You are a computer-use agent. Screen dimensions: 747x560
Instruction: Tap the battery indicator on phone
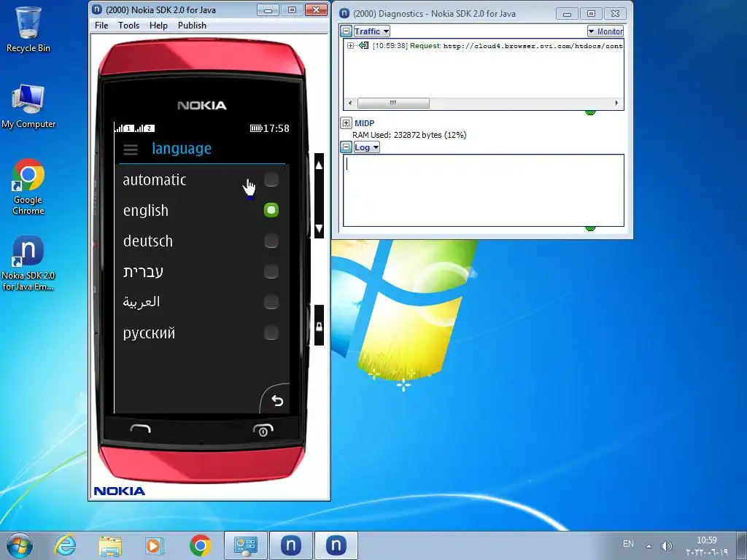pyautogui.click(x=256, y=128)
